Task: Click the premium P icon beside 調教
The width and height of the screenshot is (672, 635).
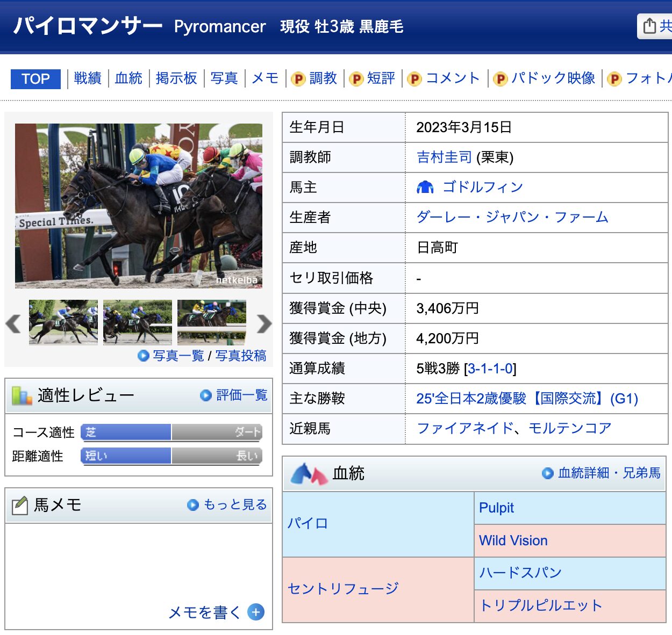Action: tap(298, 79)
